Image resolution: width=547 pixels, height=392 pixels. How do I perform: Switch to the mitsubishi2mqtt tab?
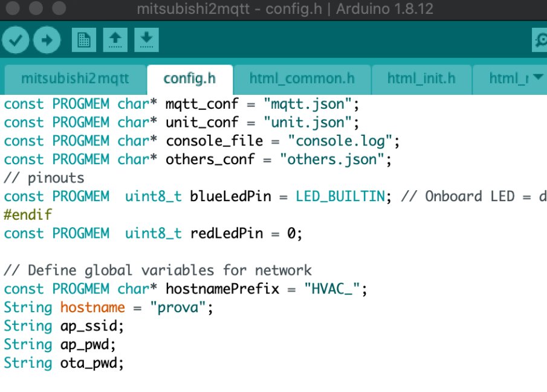click(75, 79)
